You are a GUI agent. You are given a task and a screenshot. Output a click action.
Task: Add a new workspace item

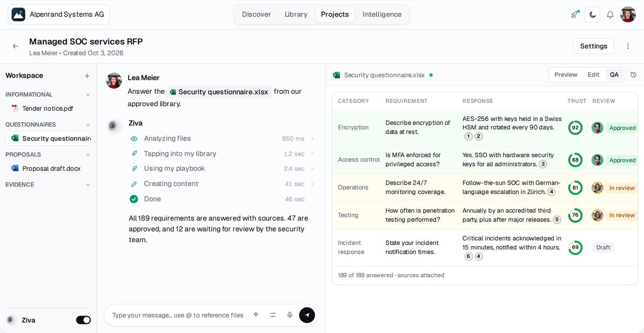pos(87,76)
